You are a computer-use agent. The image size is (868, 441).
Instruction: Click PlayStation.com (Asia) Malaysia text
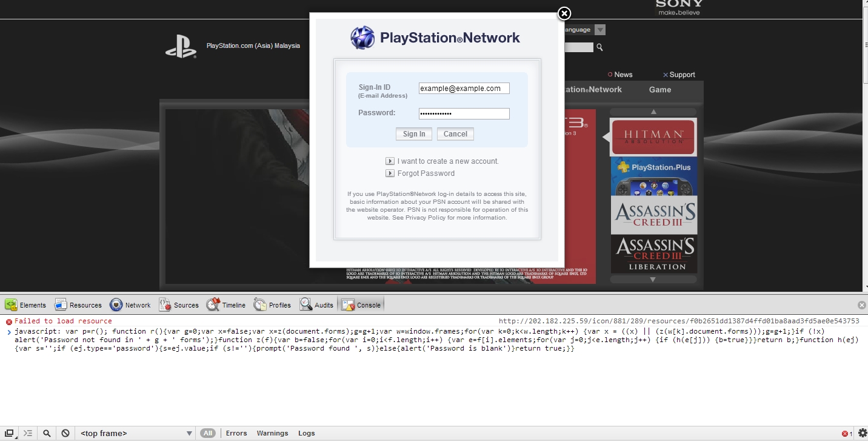click(253, 45)
